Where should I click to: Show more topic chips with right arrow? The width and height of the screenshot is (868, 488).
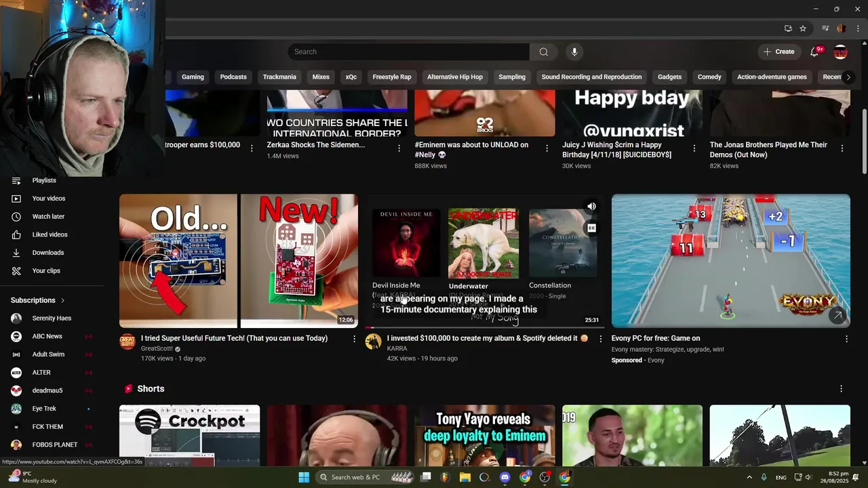(848, 77)
